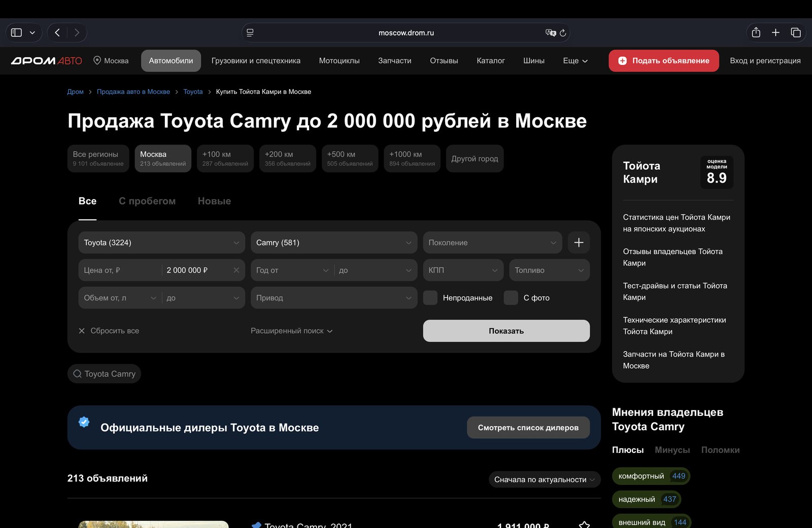
Task: Follow the Дром breadcrumb link
Action: 75,92
